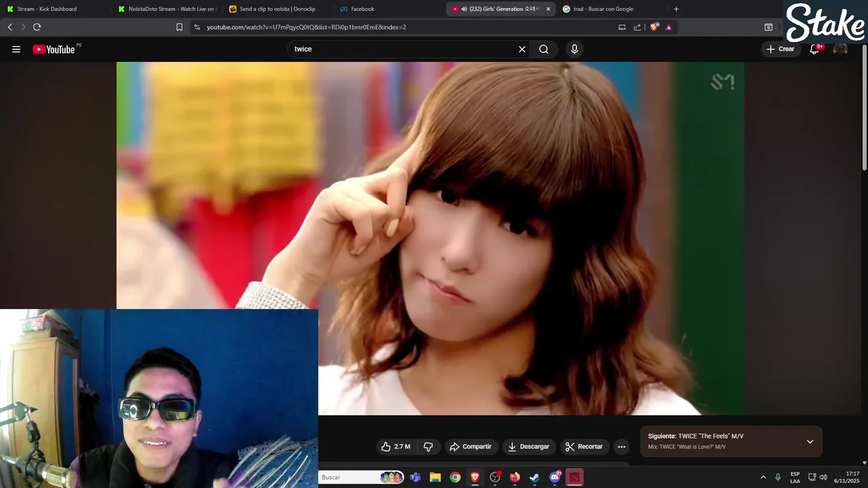Switch to Stream - Kick Dashboard tab

tap(46, 9)
